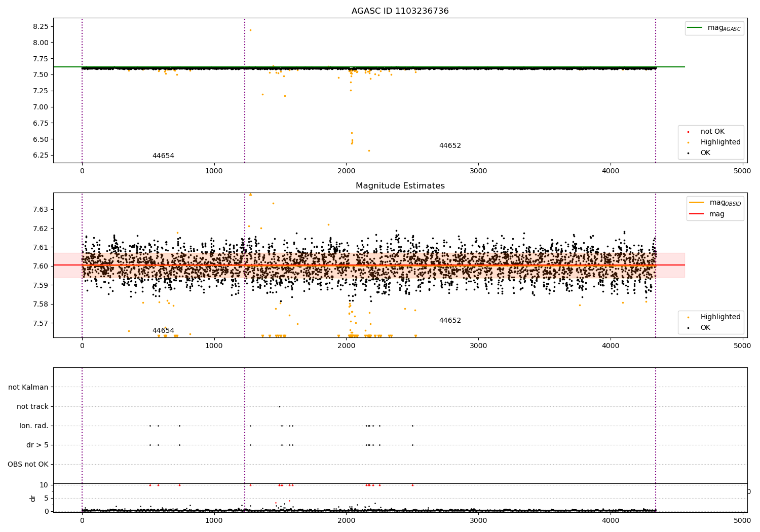Click x-axis tick 4000 under the dr plot
Viewport: 760px width, 532px height.
click(611, 520)
